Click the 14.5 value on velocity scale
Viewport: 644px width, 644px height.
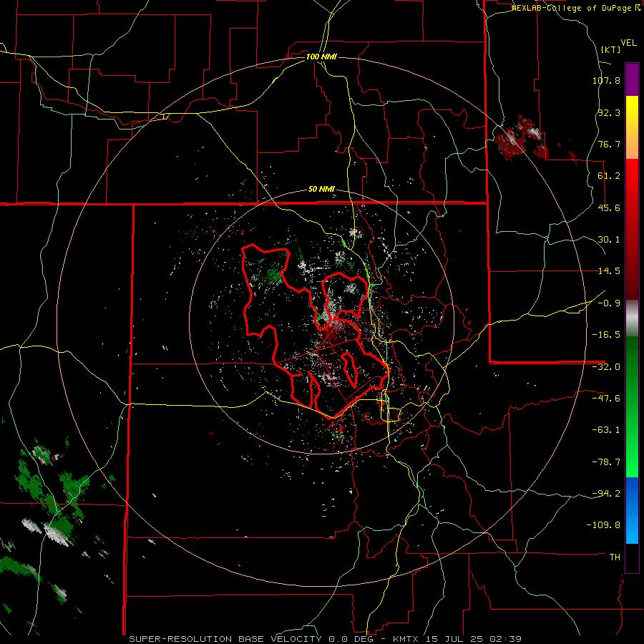pyautogui.click(x=609, y=271)
